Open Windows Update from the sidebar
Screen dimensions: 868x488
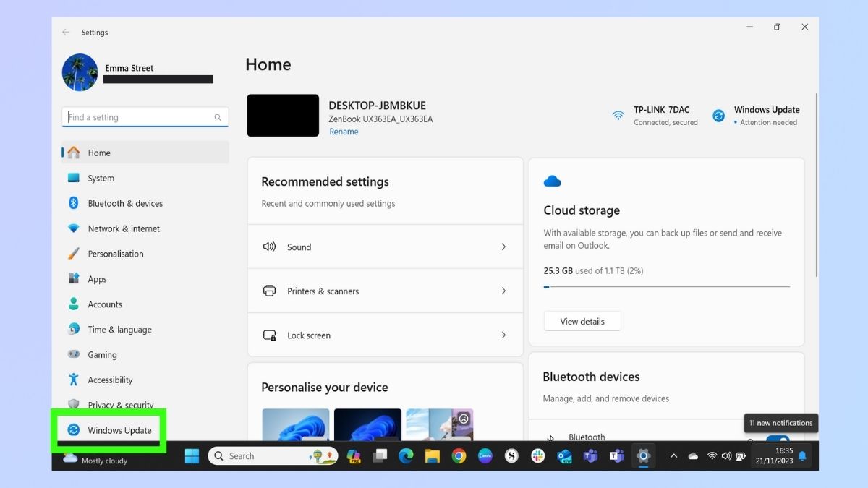(x=116, y=430)
